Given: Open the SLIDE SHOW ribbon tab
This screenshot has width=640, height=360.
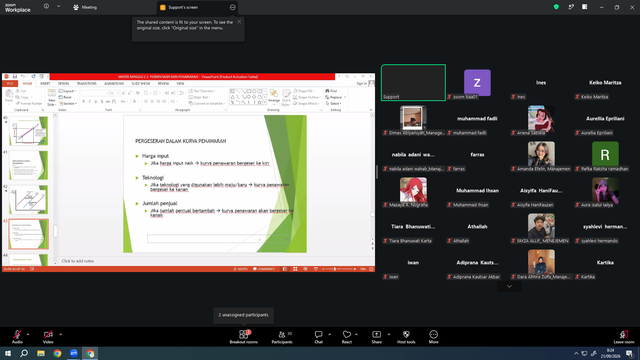Looking at the screenshot, I should point(141,83).
